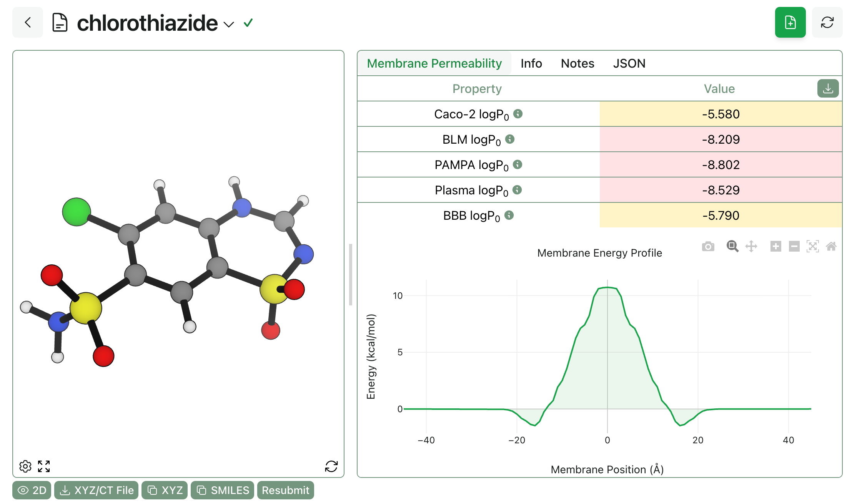
Task: Create a new file with the green document icon
Action: (x=790, y=22)
